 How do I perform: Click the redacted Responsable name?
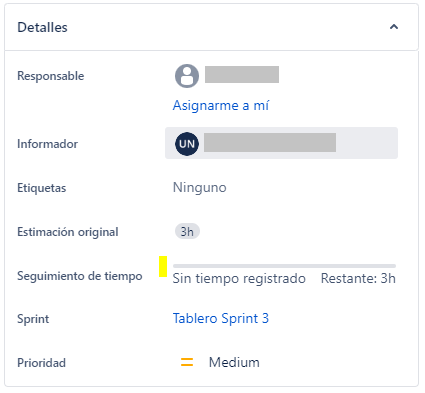point(242,74)
